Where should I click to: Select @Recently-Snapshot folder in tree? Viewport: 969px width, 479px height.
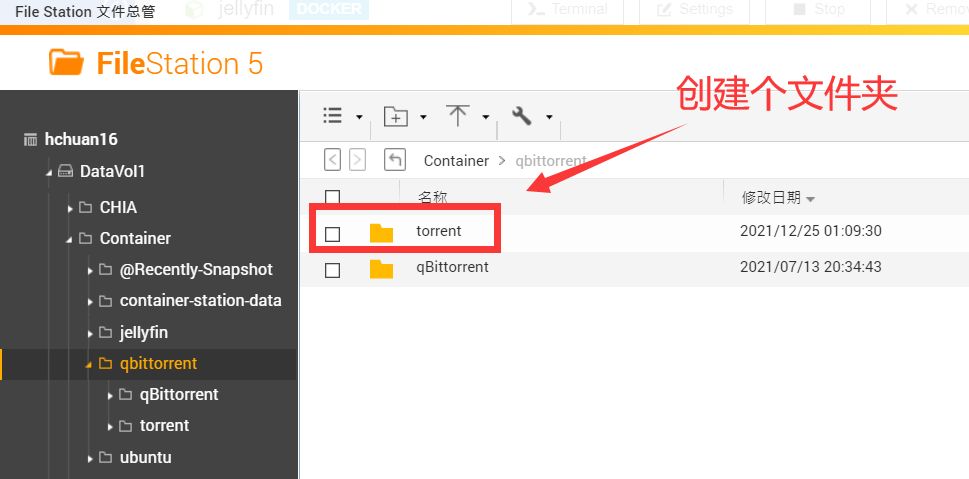click(196, 269)
